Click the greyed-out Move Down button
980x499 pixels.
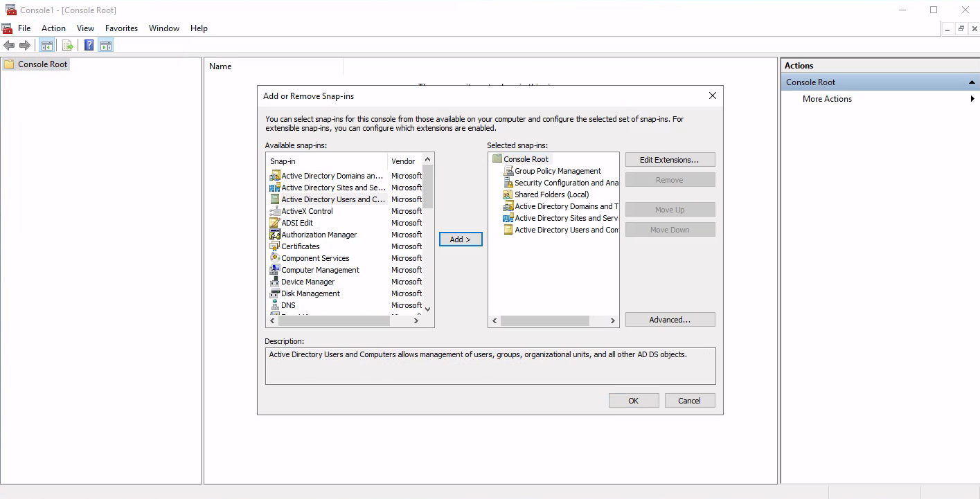670,230
